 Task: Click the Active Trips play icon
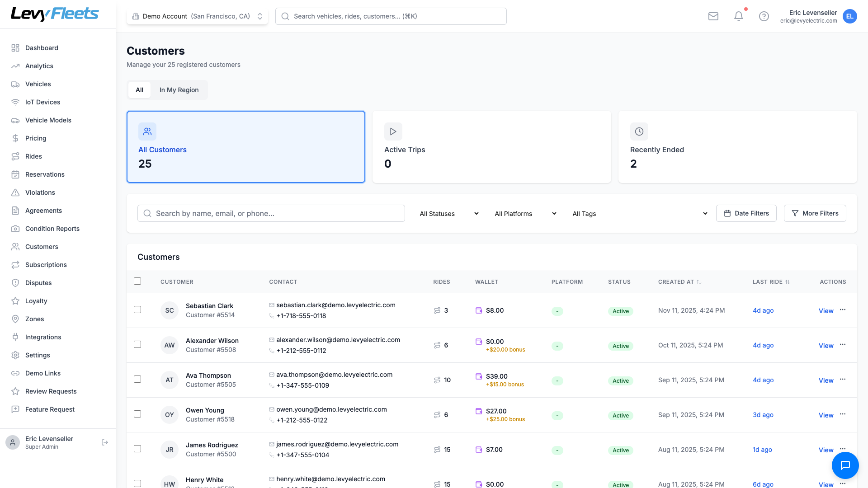[x=393, y=131]
